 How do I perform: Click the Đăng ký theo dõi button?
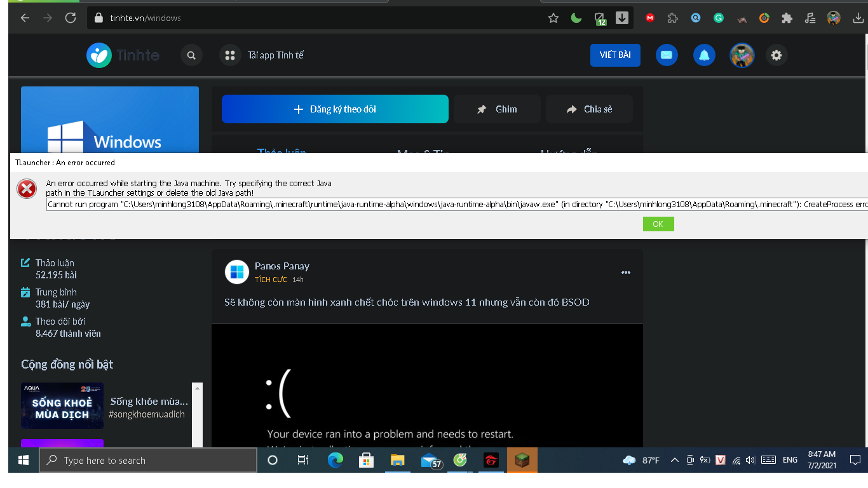coord(335,109)
